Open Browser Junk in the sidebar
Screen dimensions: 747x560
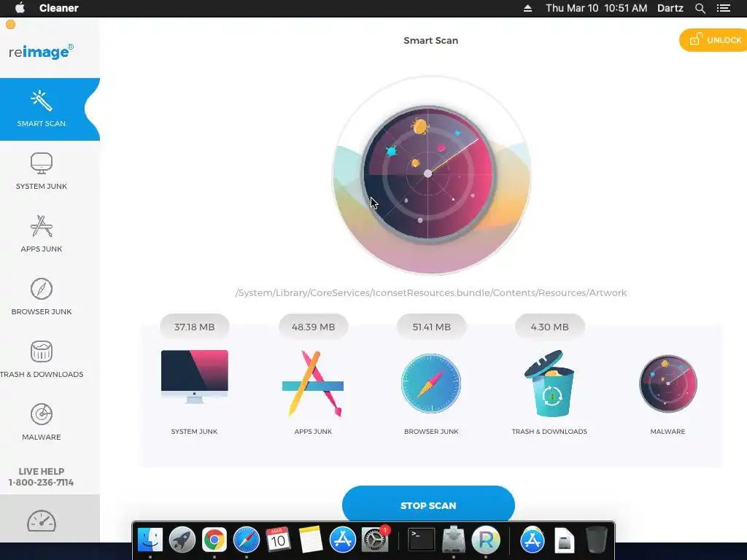[x=42, y=297]
